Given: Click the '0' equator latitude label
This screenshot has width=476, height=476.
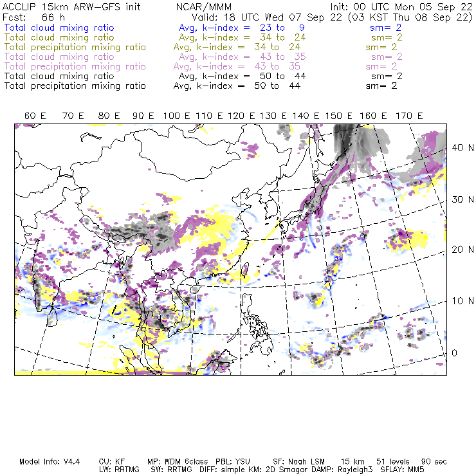Looking at the screenshot, I should (x=454, y=353).
